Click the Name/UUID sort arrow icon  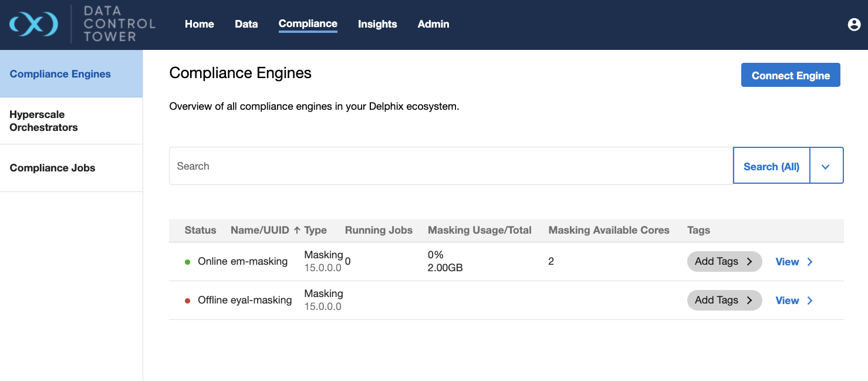pyautogui.click(x=297, y=230)
